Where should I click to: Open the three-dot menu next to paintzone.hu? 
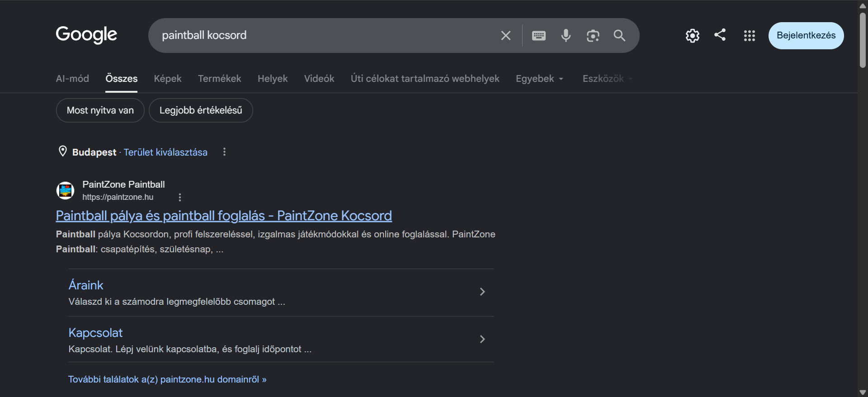[180, 197]
